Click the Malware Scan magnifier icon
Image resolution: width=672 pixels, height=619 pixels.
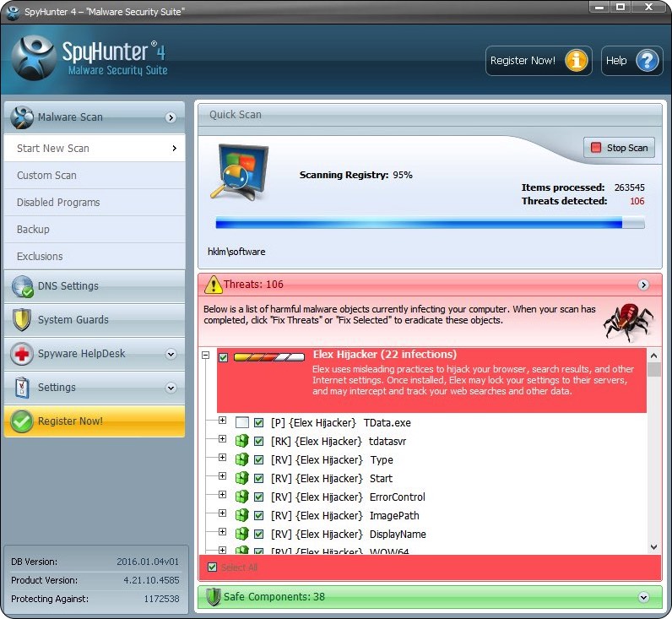[24, 117]
